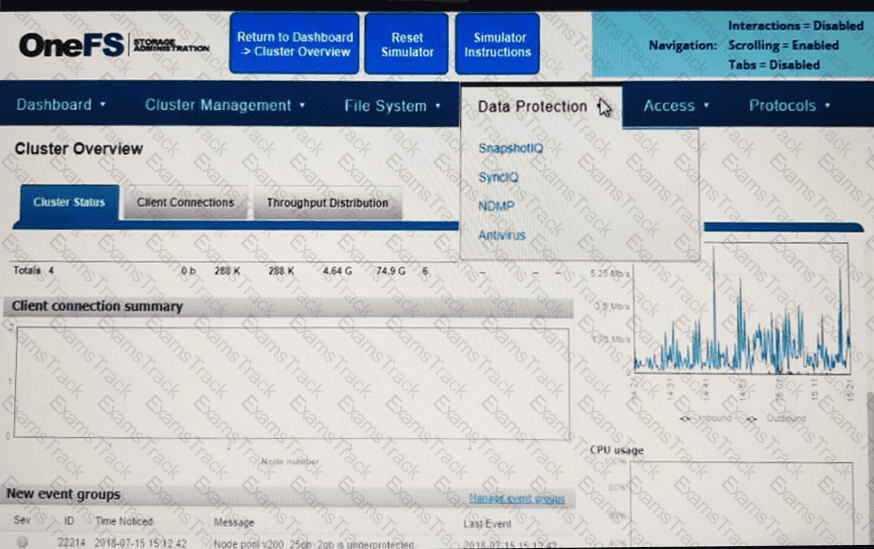Open the Simulator Instructions

(497, 44)
